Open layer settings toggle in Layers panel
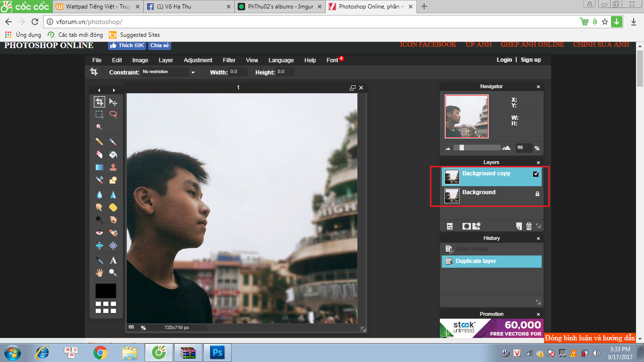The width and height of the screenshot is (644, 362). pos(450,226)
